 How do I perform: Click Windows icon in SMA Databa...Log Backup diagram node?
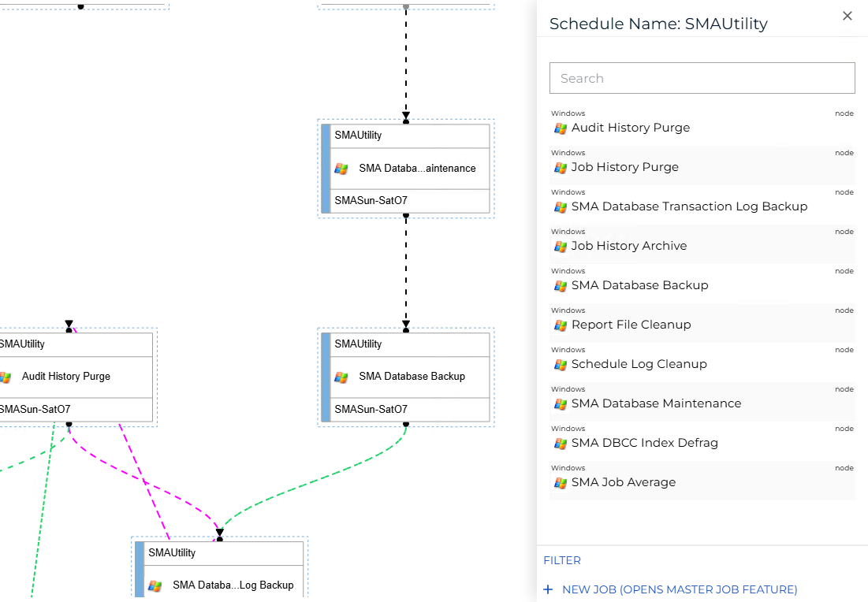[155, 586]
